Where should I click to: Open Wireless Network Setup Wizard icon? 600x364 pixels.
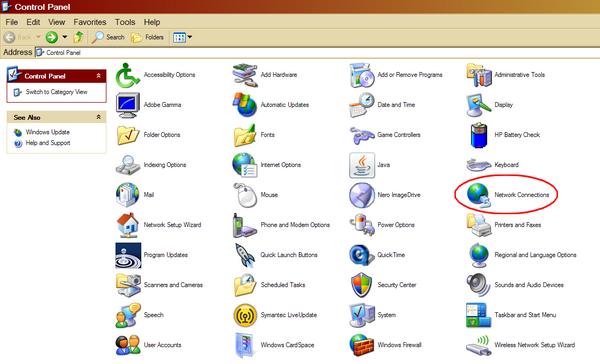[479, 345]
